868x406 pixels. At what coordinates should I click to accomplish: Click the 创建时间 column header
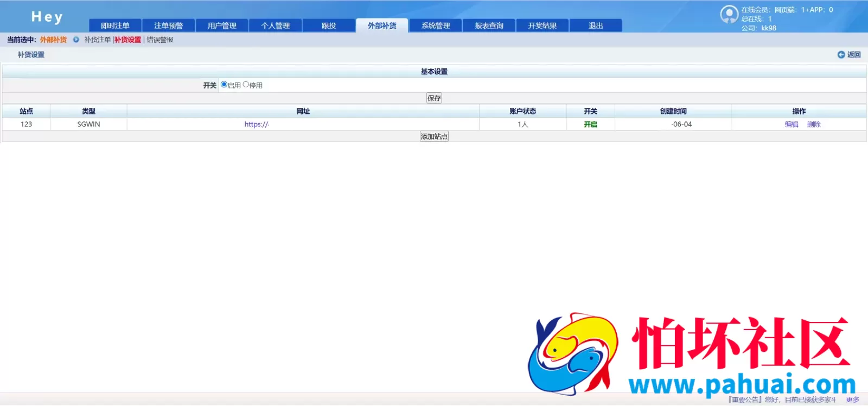click(673, 111)
